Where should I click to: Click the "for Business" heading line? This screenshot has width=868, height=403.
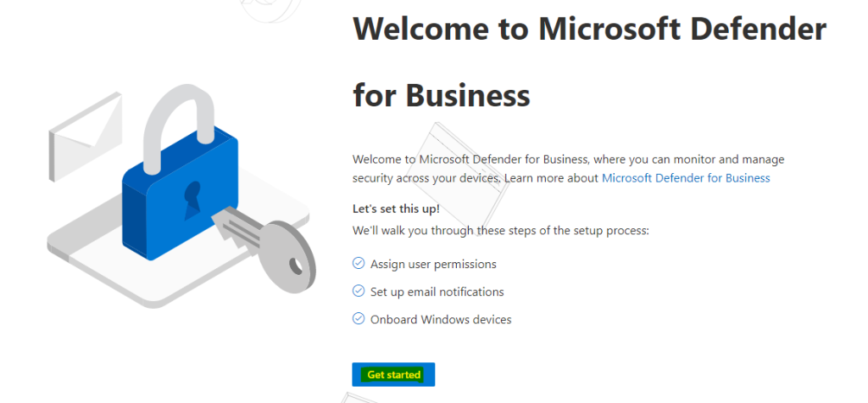pos(441,94)
